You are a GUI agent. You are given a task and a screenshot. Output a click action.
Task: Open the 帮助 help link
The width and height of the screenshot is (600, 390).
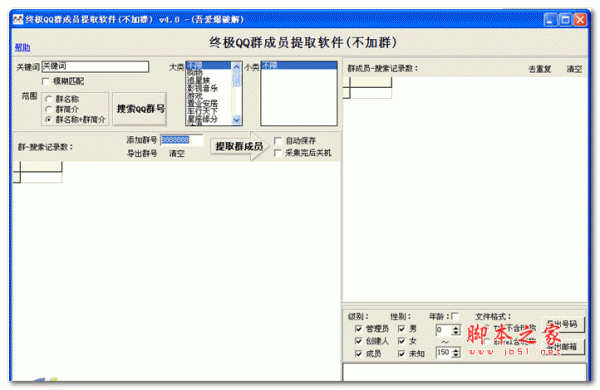click(22, 47)
